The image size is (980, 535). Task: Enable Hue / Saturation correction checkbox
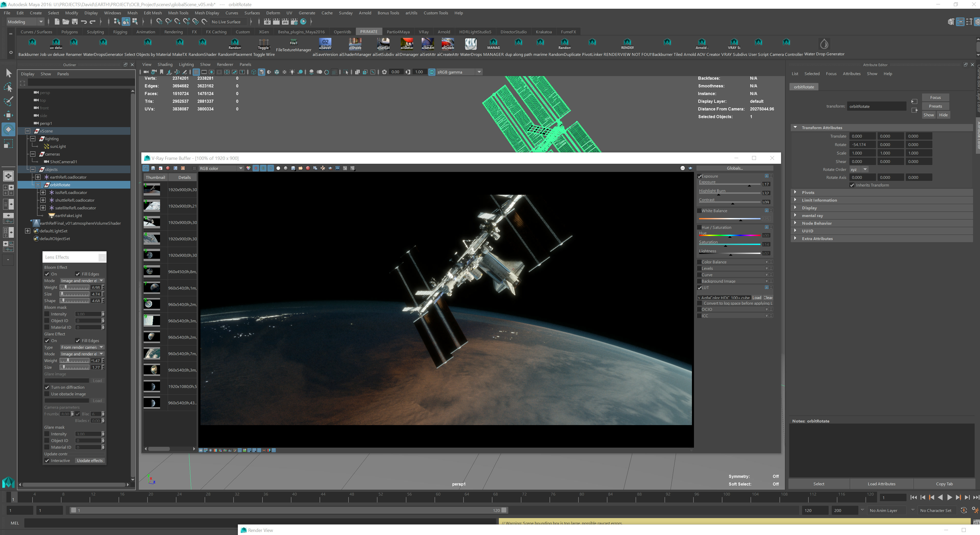(x=699, y=227)
